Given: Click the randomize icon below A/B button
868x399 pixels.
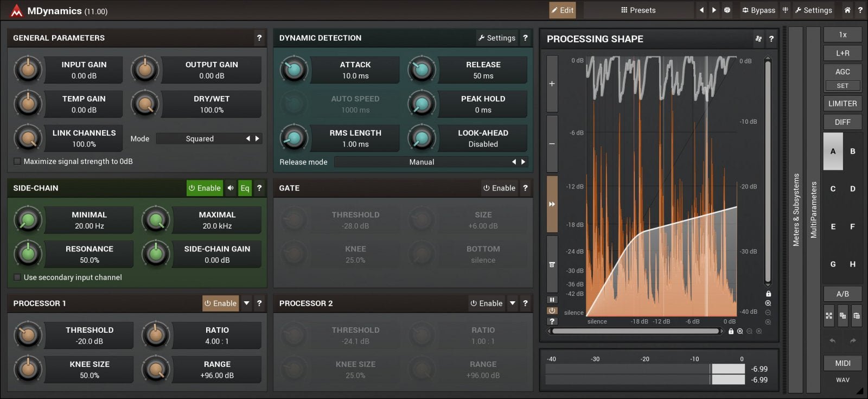Looking at the screenshot, I should pos(829,315).
